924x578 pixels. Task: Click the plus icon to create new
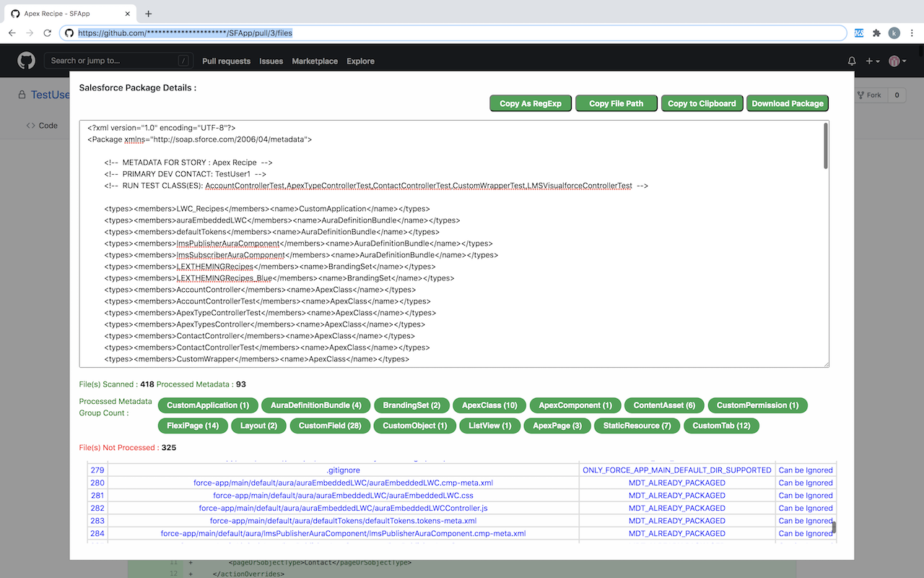(870, 61)
